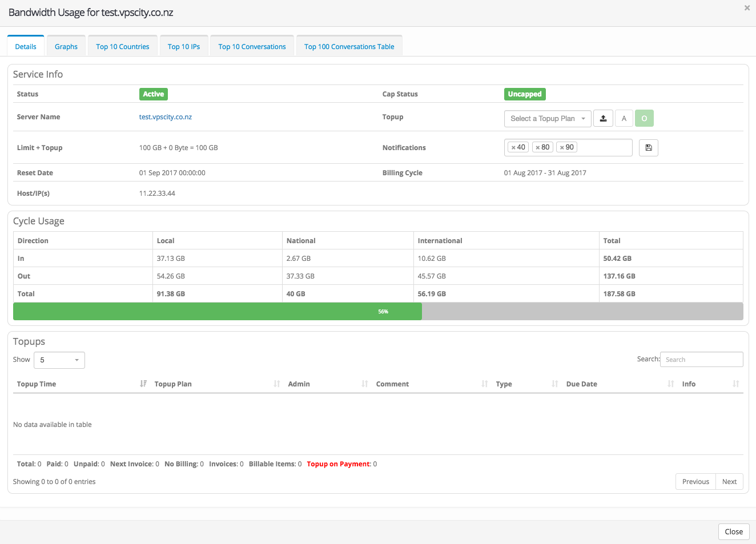Remove the 40 notification threshold tag

point(513,148)
